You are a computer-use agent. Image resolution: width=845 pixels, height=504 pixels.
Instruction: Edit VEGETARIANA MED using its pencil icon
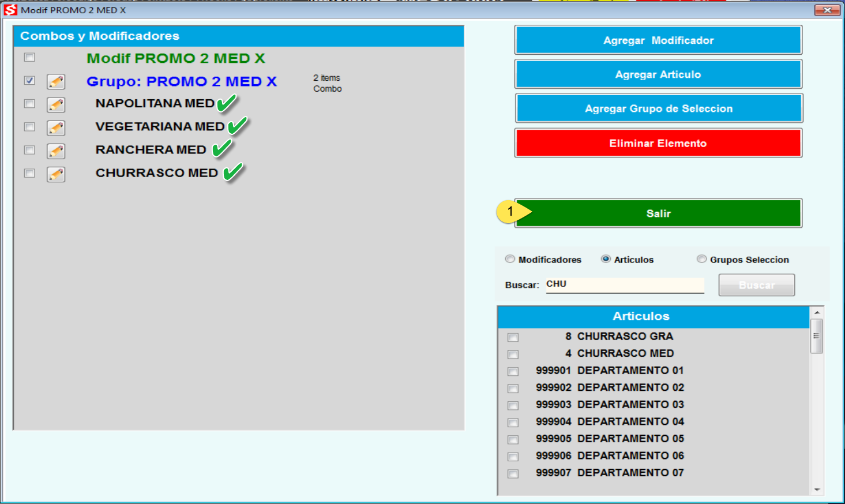tap(56, 127)
